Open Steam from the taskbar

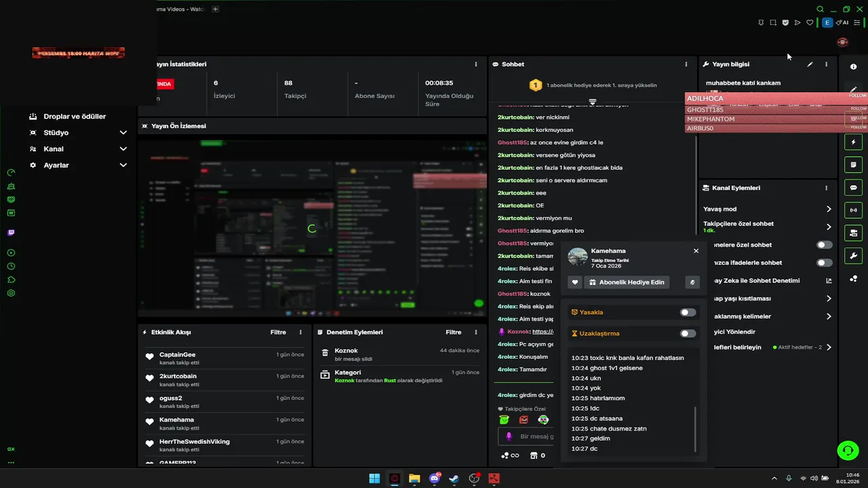pyautogui.click(x=454, y=479)
